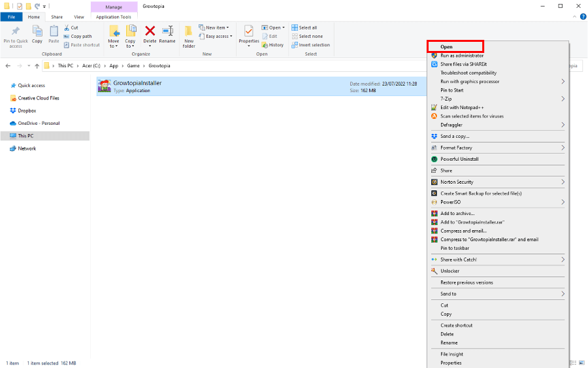
Task: Click Paste shortcut in ribbon
Action: [82, 45]
